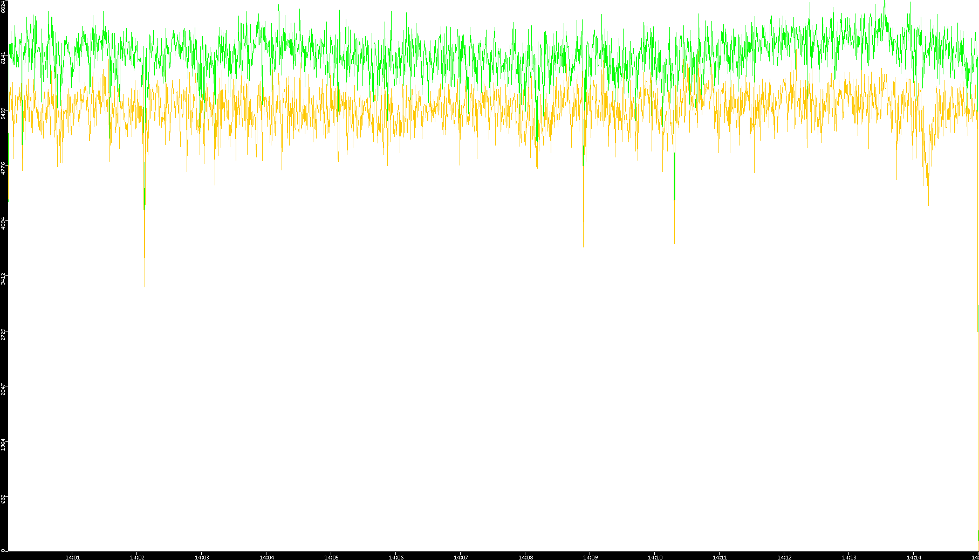Click the 5459 vertical axis label
The height and width of the screenshot is (560, 979).
[x=4, y=113]
